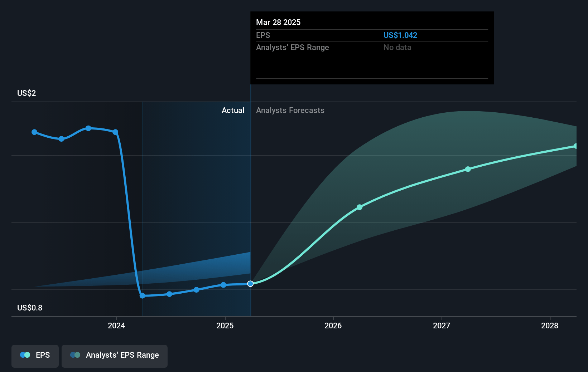Click the EPS row label in tooltip
This screenshot has width=588, height=372.
tap(263, 35)
